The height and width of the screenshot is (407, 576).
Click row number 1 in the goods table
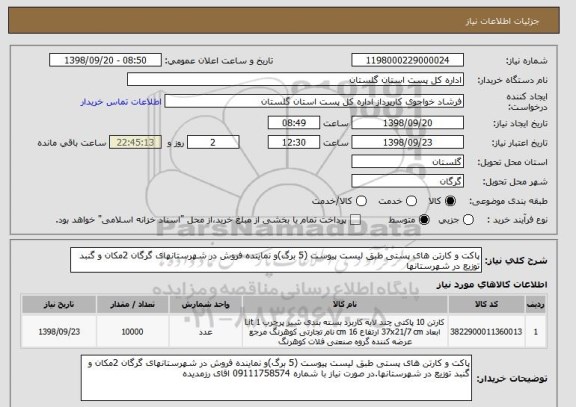click(536, 332)
